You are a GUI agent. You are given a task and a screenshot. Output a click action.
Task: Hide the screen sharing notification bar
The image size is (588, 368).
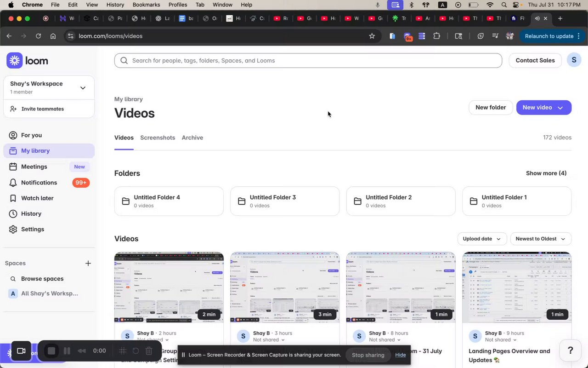401,355
